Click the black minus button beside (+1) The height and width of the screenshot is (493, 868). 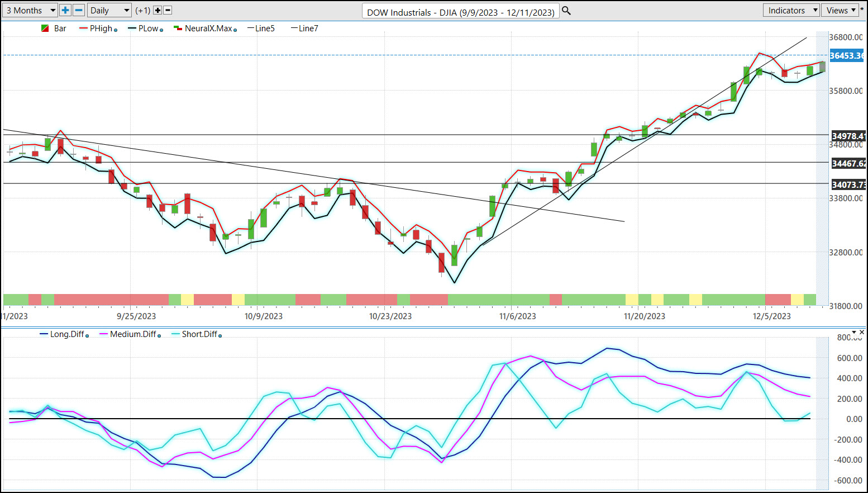coord(168,10)
